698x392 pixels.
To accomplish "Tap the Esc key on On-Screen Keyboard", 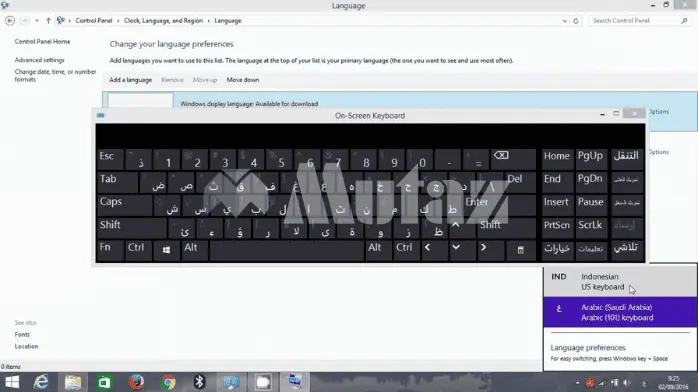I will coord(110,159).
